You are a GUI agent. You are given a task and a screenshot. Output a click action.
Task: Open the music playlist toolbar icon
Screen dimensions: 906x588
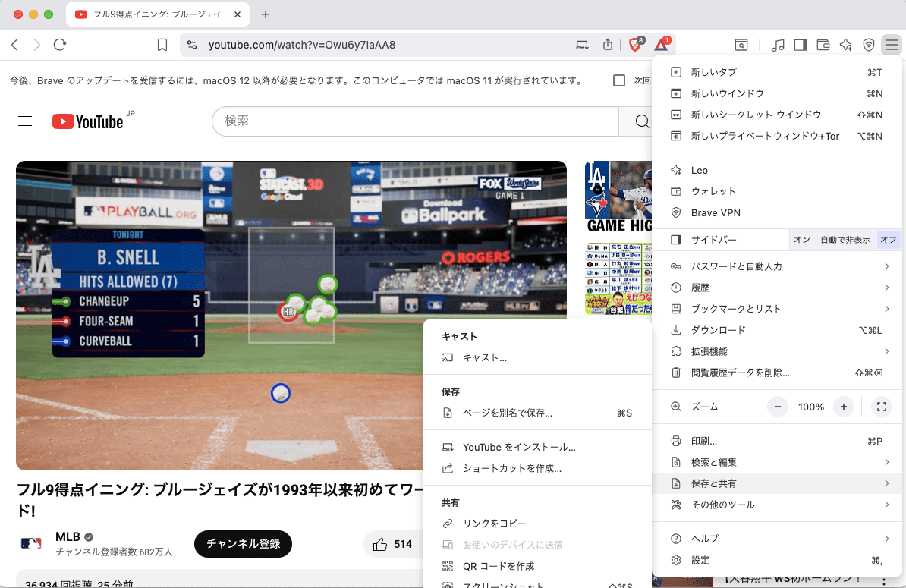point(778,45)
